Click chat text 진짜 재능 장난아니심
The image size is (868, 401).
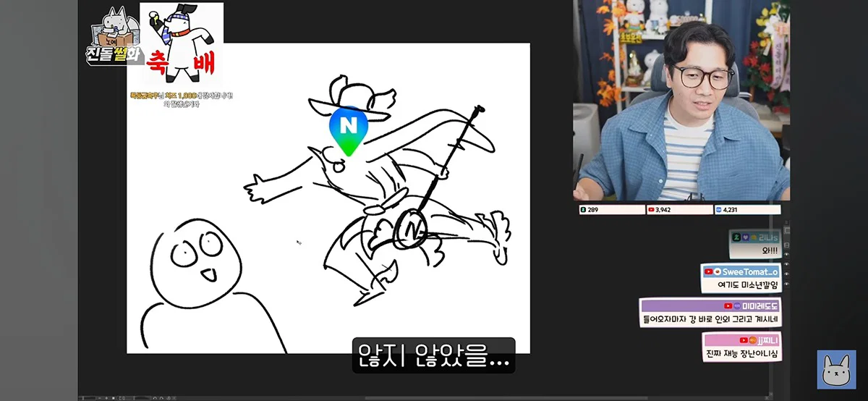pyautogui.click(x=741, y=354)
